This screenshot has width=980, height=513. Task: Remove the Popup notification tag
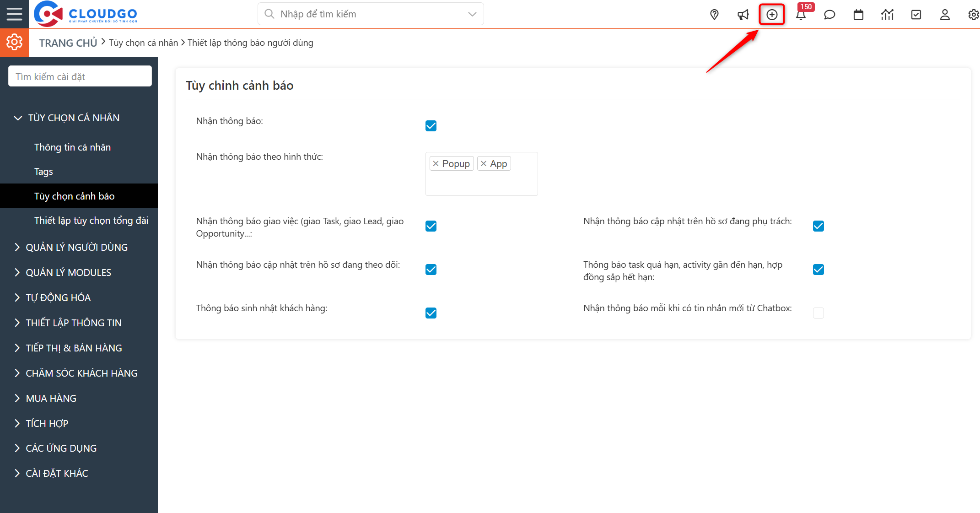click(x=436, y=164)
